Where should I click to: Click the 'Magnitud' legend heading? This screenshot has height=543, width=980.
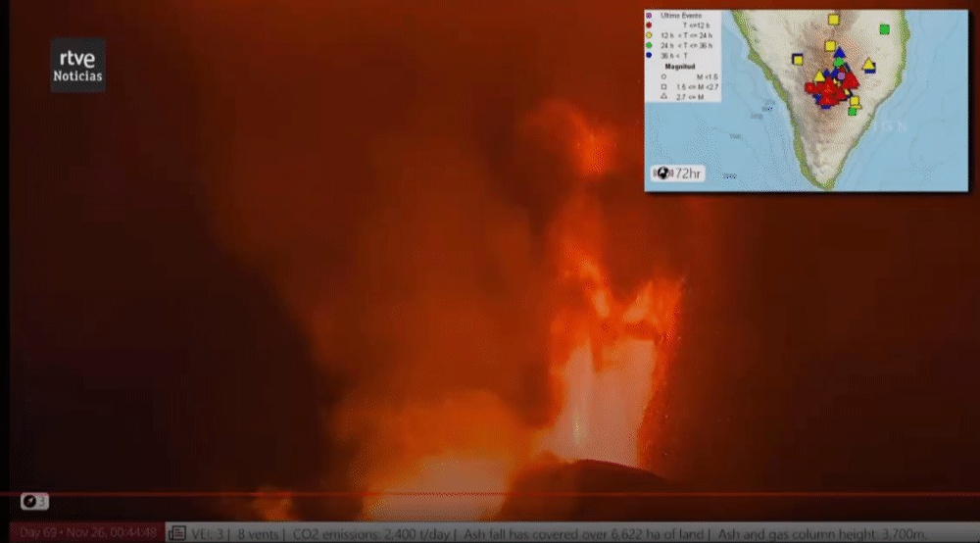[679, 67]
